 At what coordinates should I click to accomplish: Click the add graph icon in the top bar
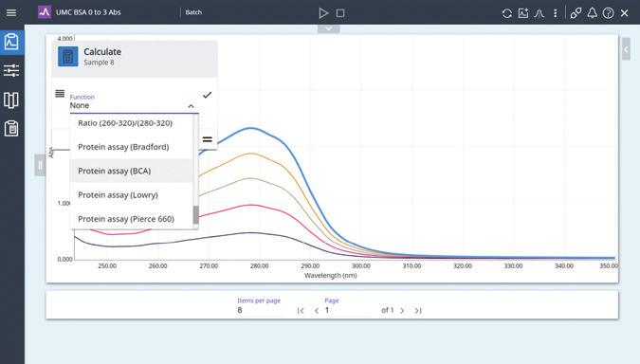523,13
